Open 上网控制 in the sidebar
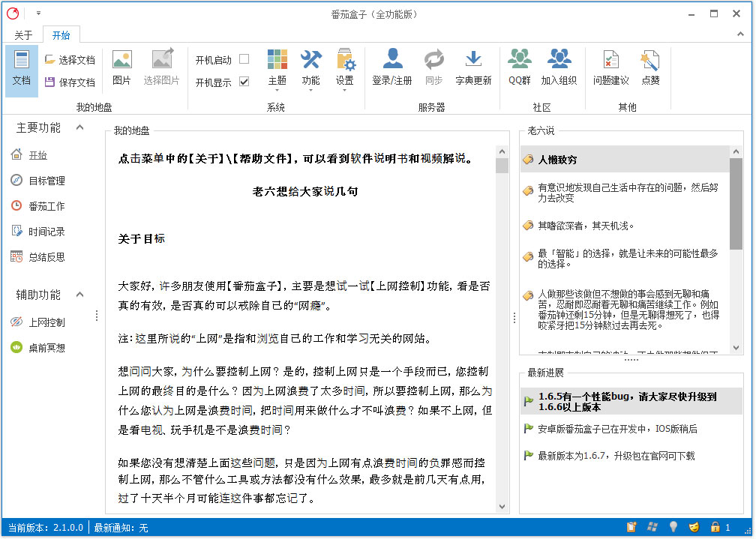 (37, 322)
